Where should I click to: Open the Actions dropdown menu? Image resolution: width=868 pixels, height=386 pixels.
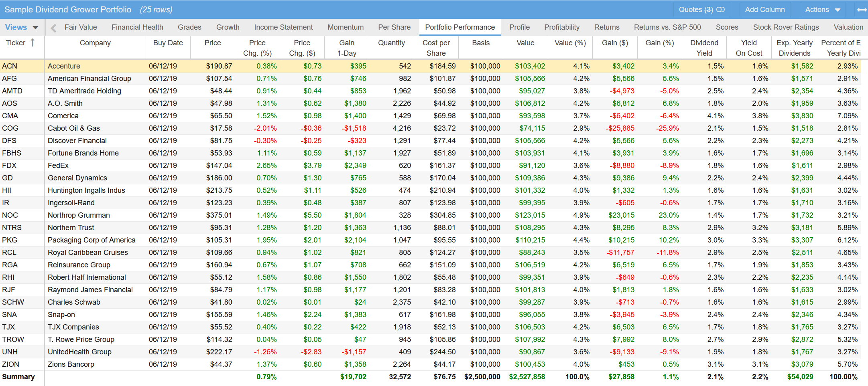coord(822,10)
